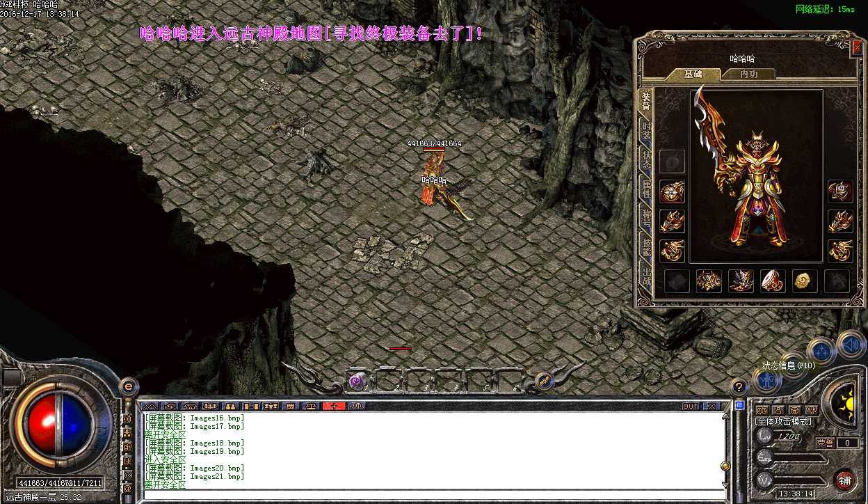Click the blue handle on vertical slider
This screenshot has height=504, width=868.
pos(740,404)
